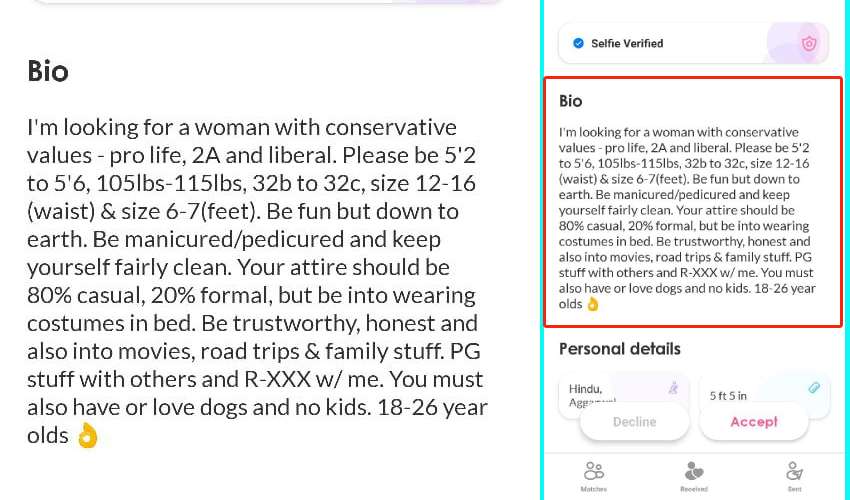Screen dimensions: 850x500
Task: Switch to the Matches tab label
Action: tap(594, 489)
